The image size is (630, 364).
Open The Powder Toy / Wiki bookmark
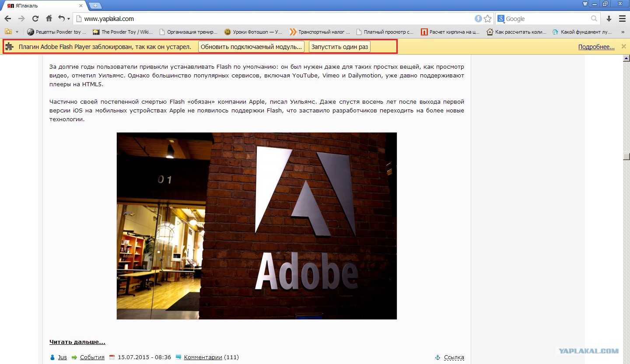point(123,32)
